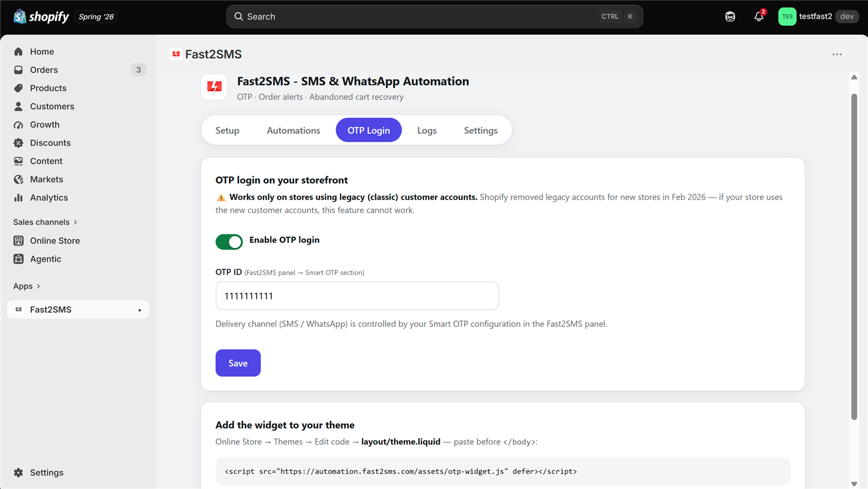Viewport: 868px width, 489px height.
Task: Open store Settings at sidebar bottom
Action: [x=78, y=473]
